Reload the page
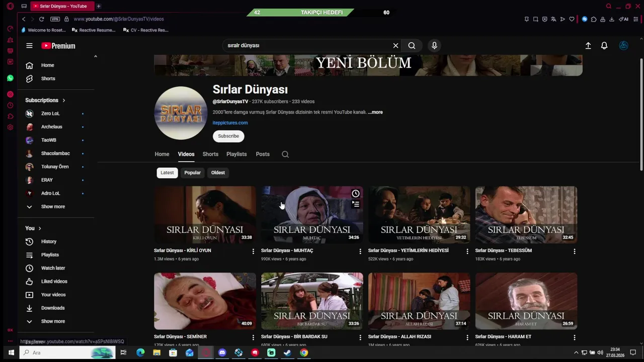The width and height of the screenshot is (644, 362). (x=41, y=19)
